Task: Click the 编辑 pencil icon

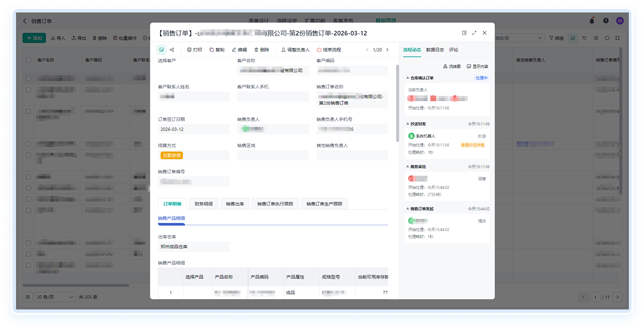Action: (234, 50)
